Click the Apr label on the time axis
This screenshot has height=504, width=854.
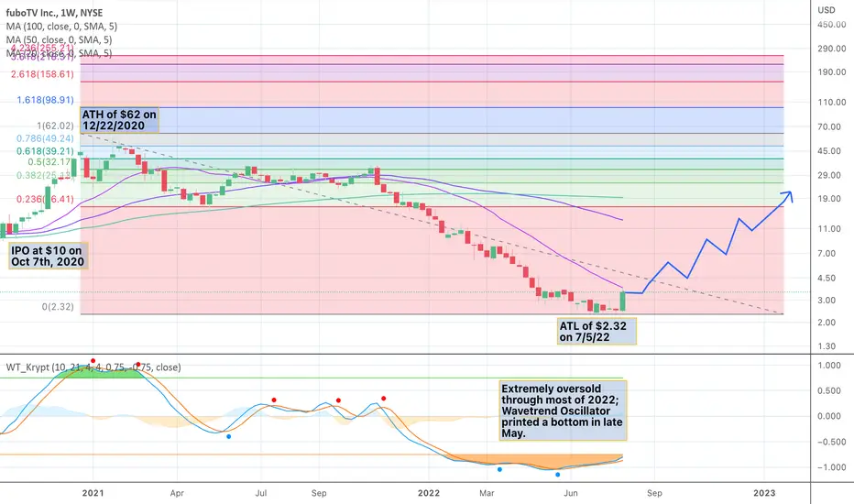[177, 493]
